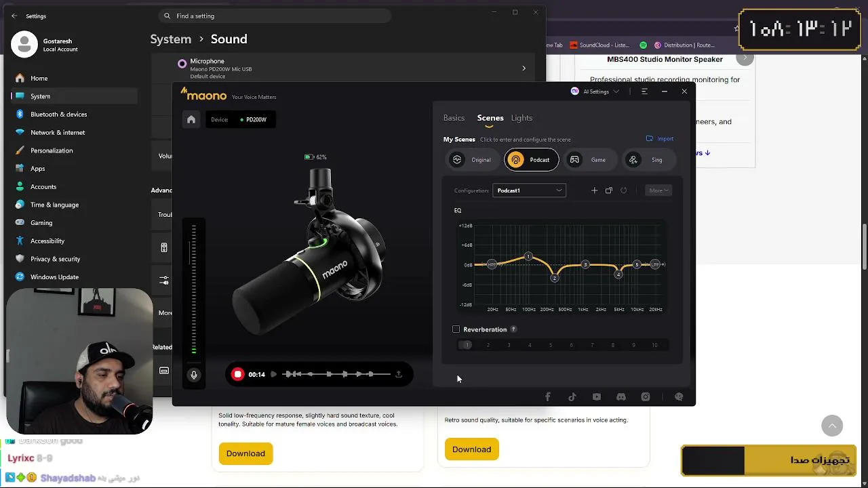Navigate to System in the breadcrumb
The height and width of the screenshot is (488, 868).
pos(171,39)
